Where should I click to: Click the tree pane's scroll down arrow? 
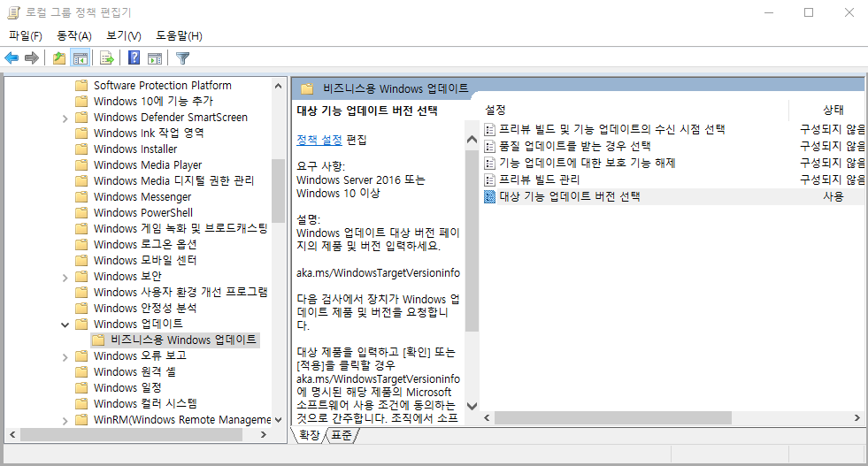pos(279,420)
